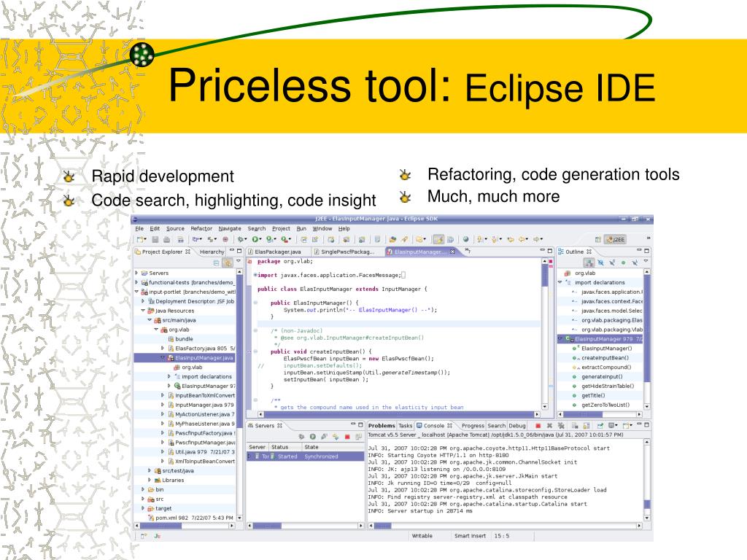
Task: Click Remove Launch gray X icon in Console
Action: click(549, 426)
